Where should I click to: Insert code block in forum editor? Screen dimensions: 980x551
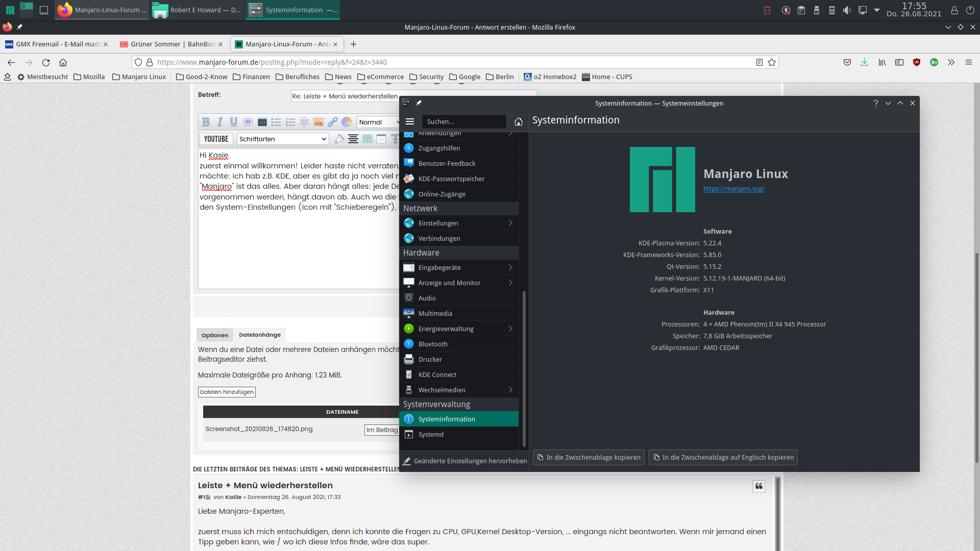[x=262, y=122]
